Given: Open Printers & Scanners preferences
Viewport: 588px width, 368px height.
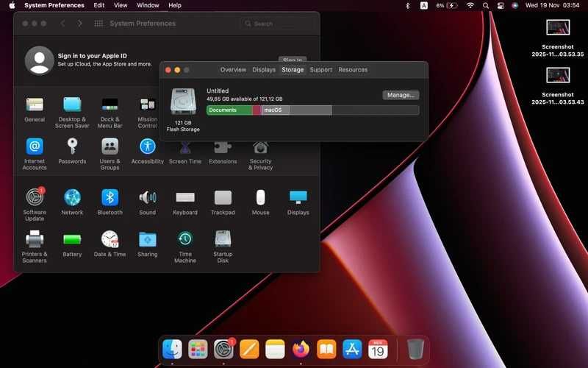Looking at the screenshot, I should (35, 246).
